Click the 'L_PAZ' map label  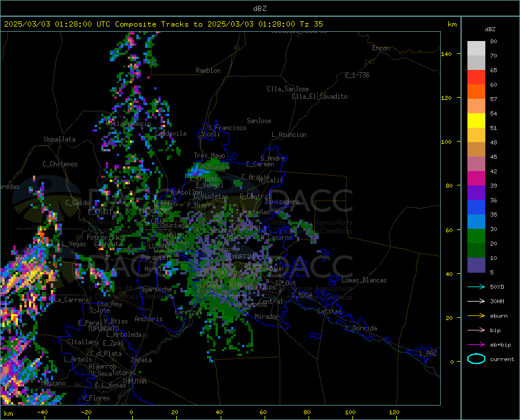click(x=428, y=354)
